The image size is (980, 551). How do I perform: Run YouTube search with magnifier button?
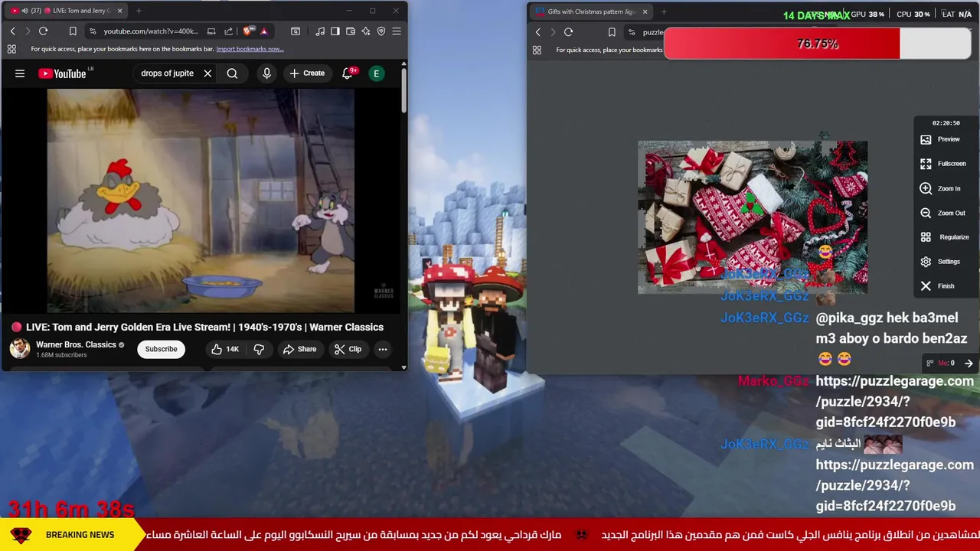point(232,73)
